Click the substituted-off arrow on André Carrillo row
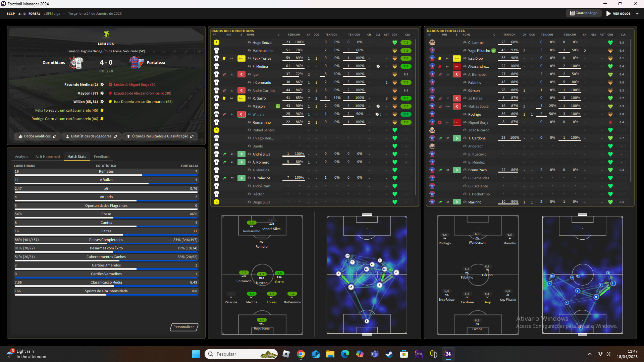Viewport: 644px width, 362px height. pyautogui.click(x=241, y=90)
